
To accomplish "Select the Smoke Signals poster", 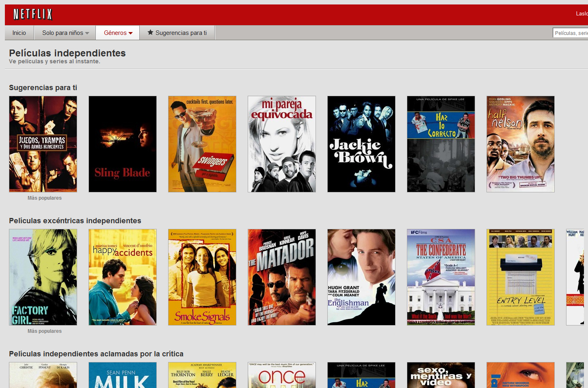I will 202,277.
